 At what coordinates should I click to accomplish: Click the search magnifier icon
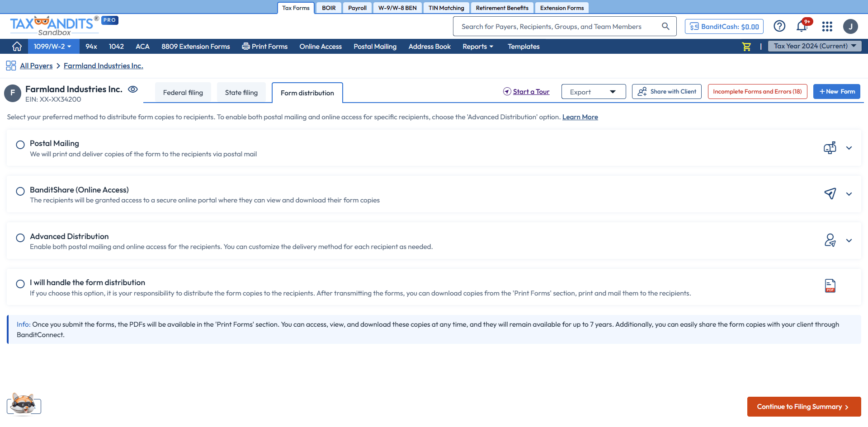665,26
